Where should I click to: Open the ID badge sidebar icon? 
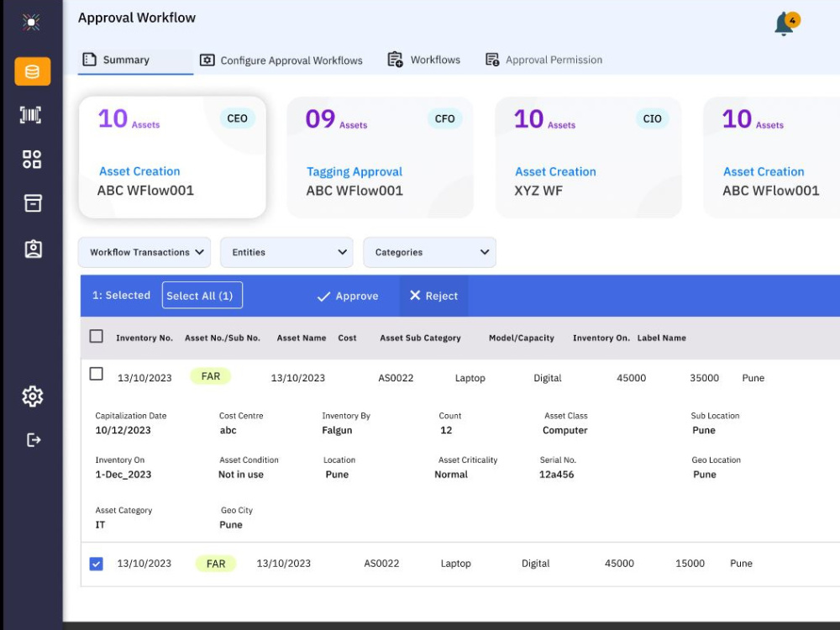coord(34,249)
